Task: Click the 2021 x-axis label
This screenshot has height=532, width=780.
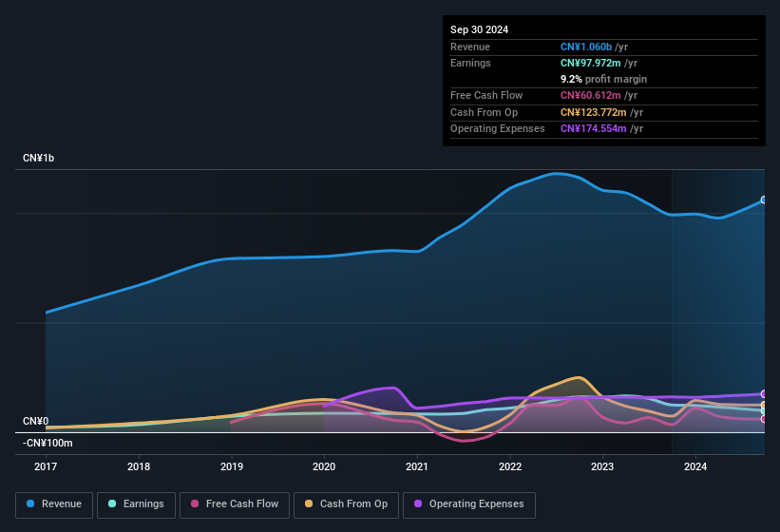Action: (417, 466)
